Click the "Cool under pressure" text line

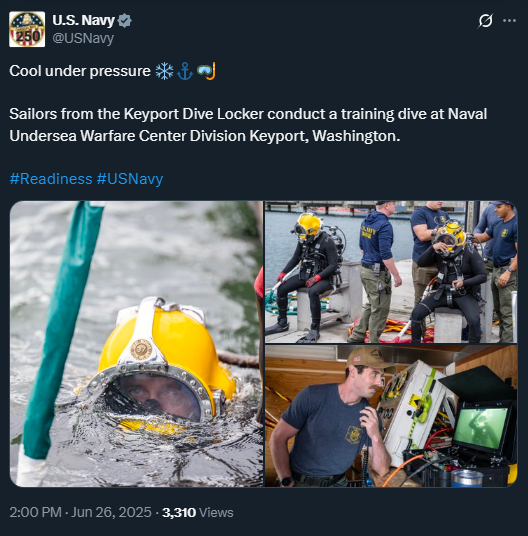pyautogui.click(x=80, y=71)
